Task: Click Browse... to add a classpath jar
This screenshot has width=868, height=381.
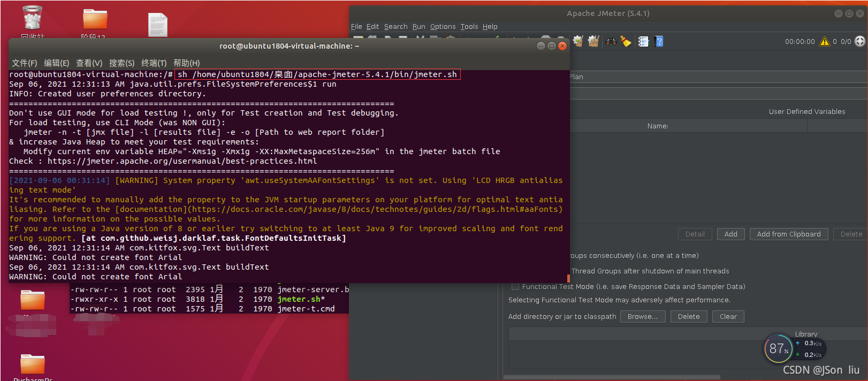Action: pyautogui.click(x=642, y=316)
